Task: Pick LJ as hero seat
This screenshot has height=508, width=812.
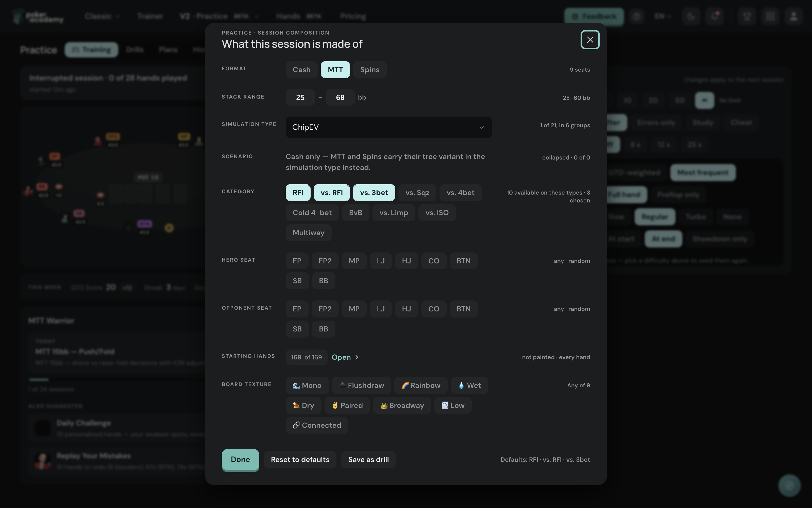Action: (x=381, y=261)
